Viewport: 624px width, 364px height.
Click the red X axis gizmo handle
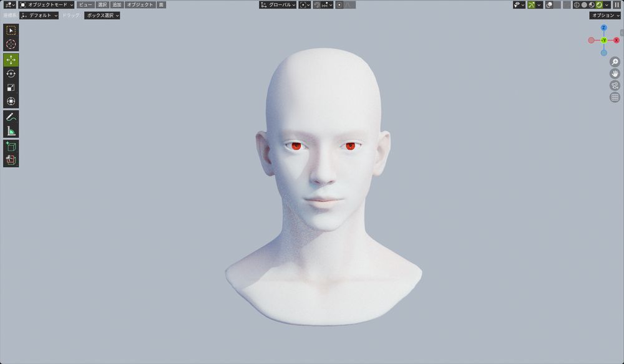pos(617,40)
